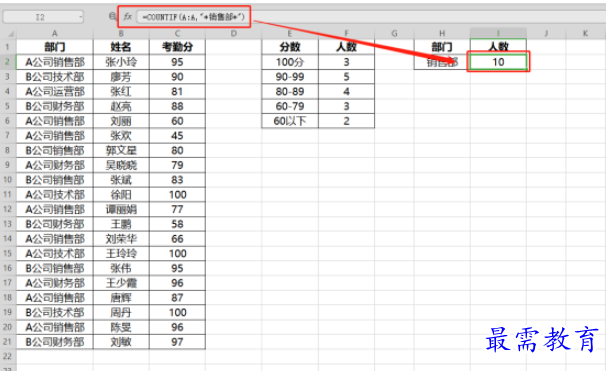Select column K header
Image resolution: width=607 pixels, height=371 pixels.
coord(585,34)
